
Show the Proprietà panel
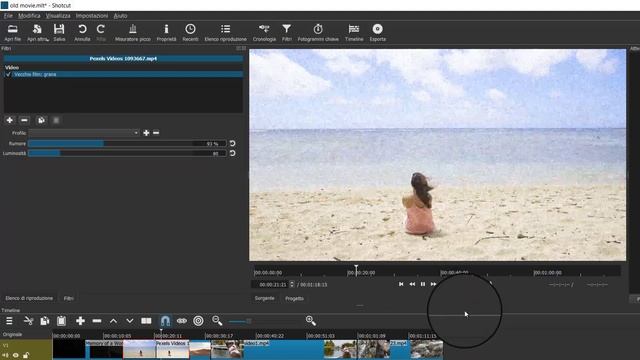[166, 33]
